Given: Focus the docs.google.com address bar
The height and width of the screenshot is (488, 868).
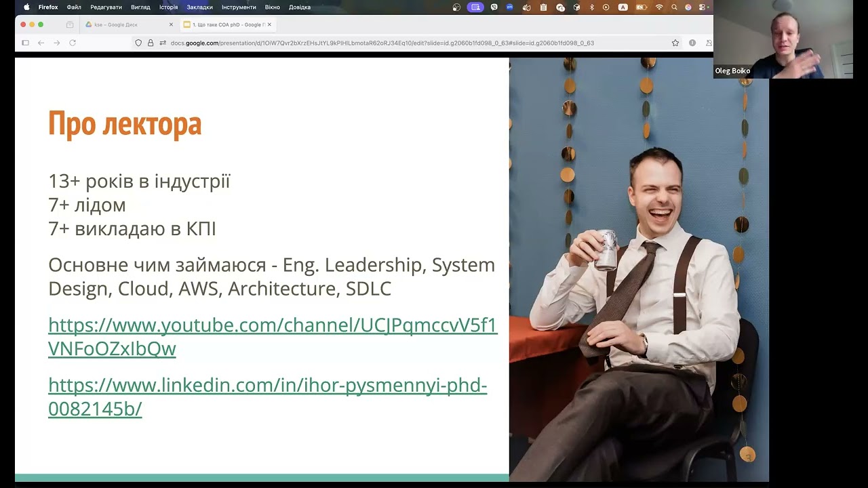Looking at the screenshot, I should pyautogui.click(x=407, y=43).
